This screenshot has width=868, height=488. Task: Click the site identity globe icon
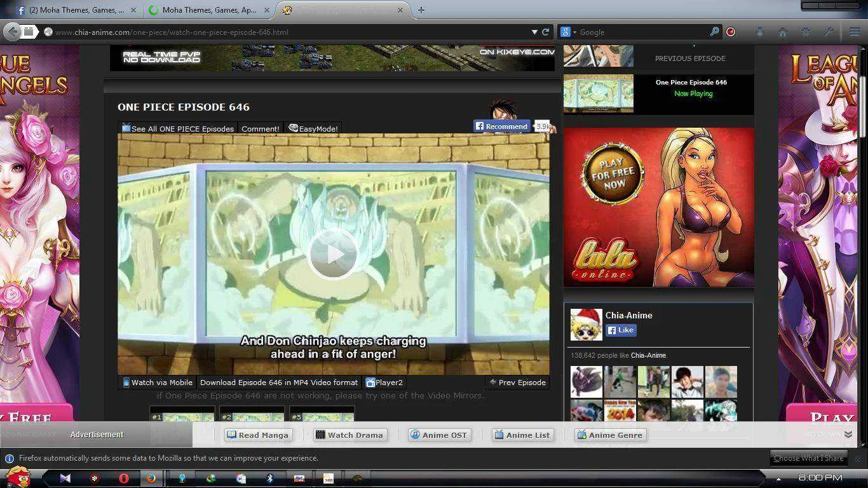[48, 32]
